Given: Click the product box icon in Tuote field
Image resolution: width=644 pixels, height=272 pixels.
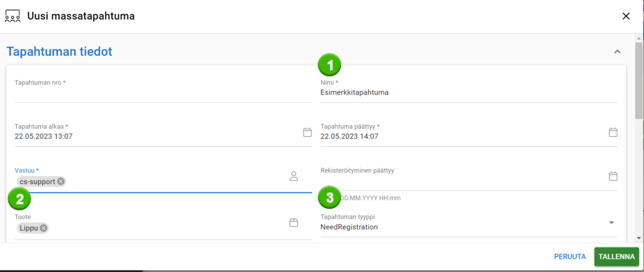Looking at the screenshot, I should coord(293,223).
